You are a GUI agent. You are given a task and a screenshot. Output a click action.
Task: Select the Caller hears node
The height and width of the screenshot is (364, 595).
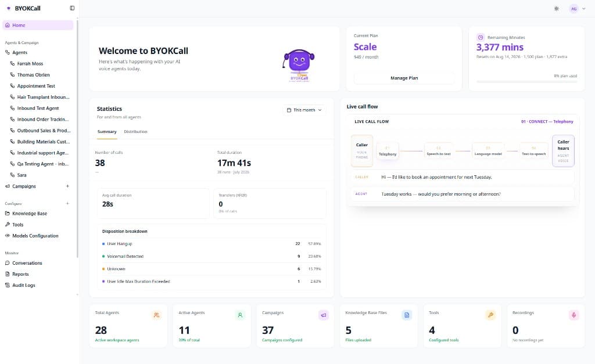[x=563, y=151]
